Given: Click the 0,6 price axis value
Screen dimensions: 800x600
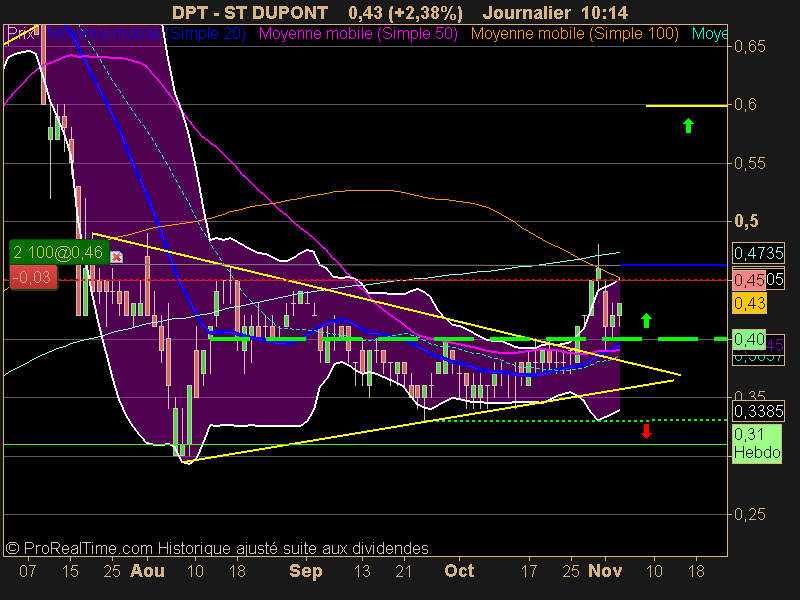Looking at the screenshot, I should coord(745,105).
